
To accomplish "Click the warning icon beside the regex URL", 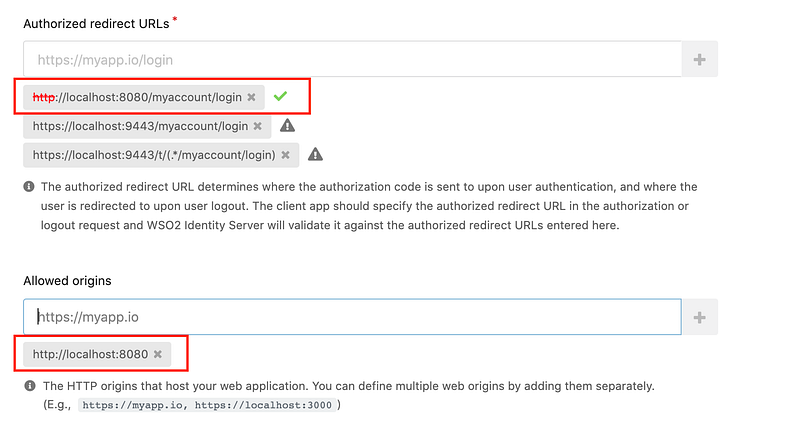I will click(x=315, y=154).
